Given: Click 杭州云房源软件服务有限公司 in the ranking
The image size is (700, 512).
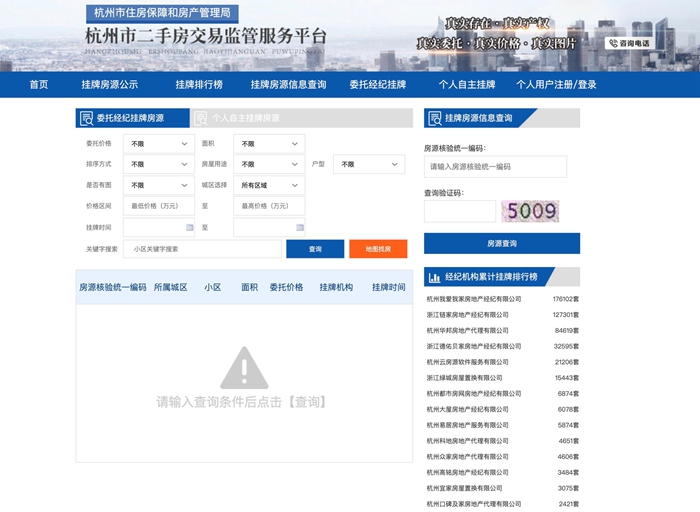Looking at the screenshot, I should (x=467, y=362).
